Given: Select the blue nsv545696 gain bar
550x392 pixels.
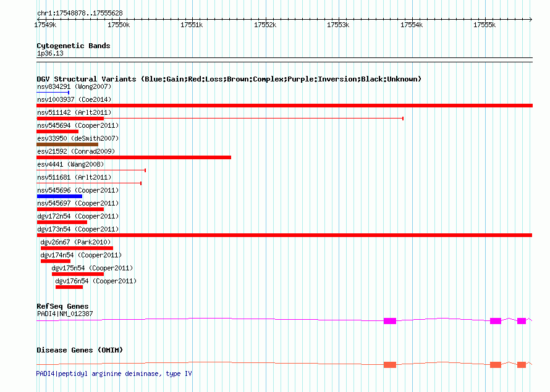Looking at the screenshot, I should (x=59, y=196).
